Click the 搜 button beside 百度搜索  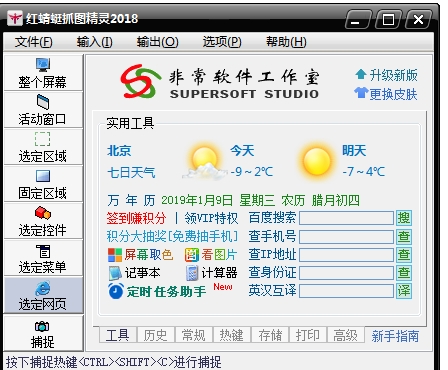point(404,218)
